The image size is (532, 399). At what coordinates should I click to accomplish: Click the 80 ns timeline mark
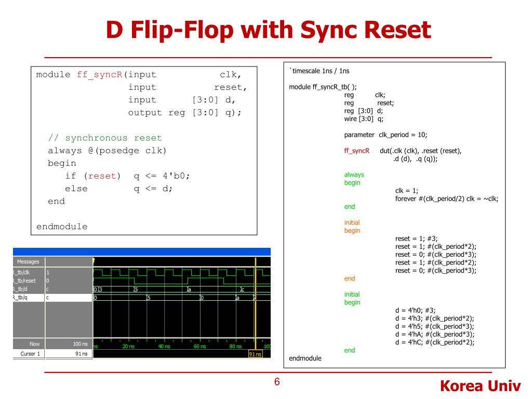point(235,346)
